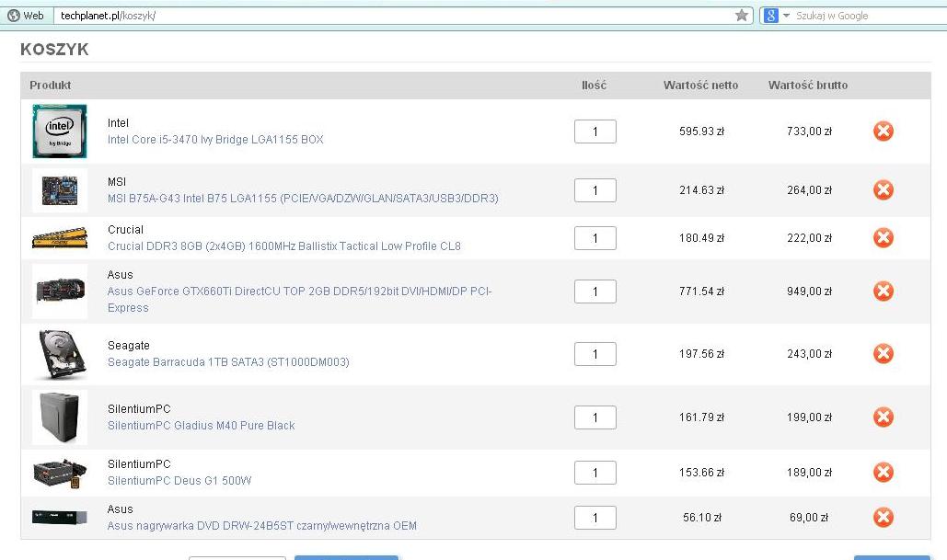Edit quantity field for Intel Core i5
Image resolution: width=947 pixels, height=560 pixels.
[595, 131]
